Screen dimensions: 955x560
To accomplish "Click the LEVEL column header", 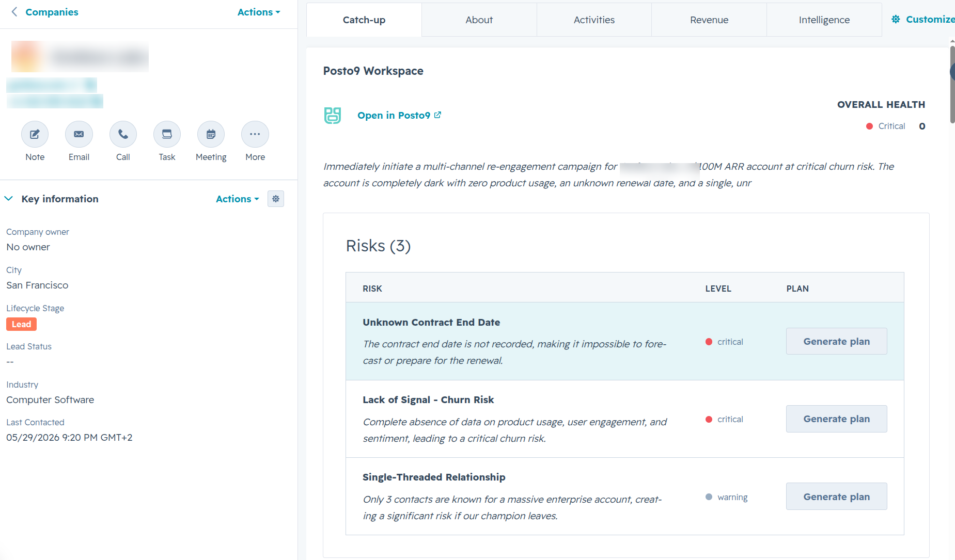I will coord(718,289).
